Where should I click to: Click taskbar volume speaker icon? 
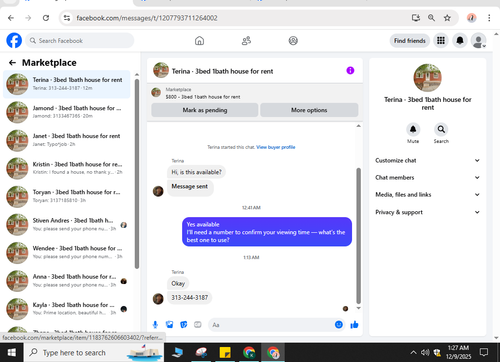click(425, 352)
